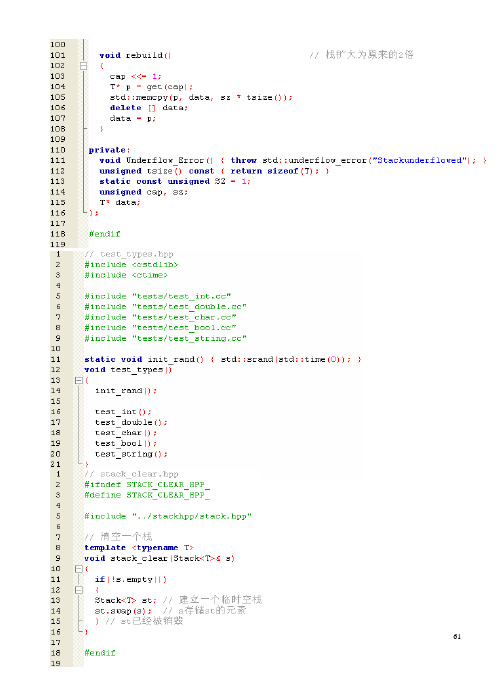Click the include of "tests/test_bool.cc"
Image resolution: width=498 pixels, height=684 pixels.
pos(160,328)
